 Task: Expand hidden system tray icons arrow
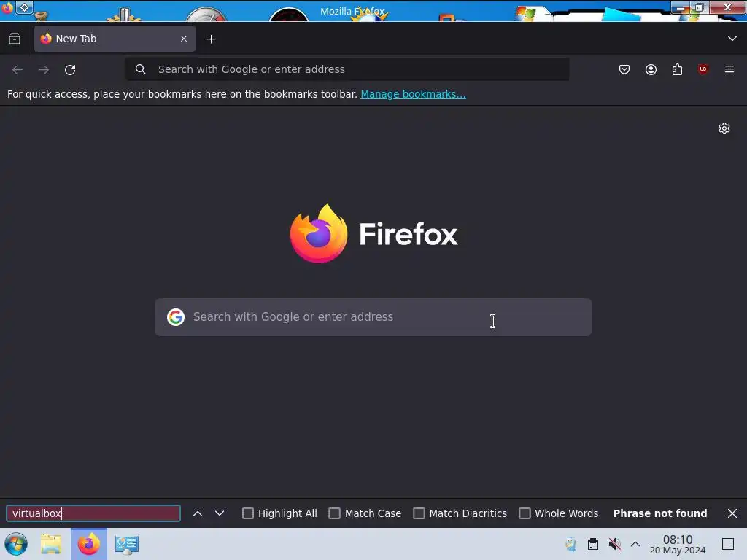(635, 544)
